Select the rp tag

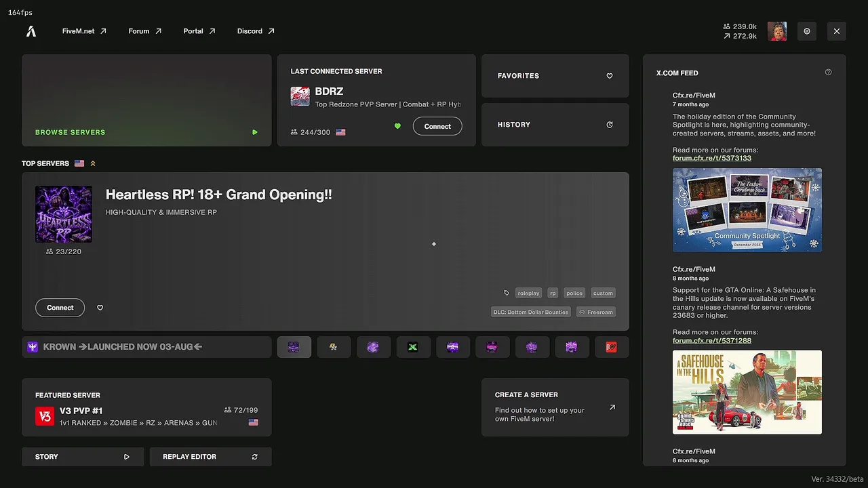pyautogui.click(x=553, y=293)
